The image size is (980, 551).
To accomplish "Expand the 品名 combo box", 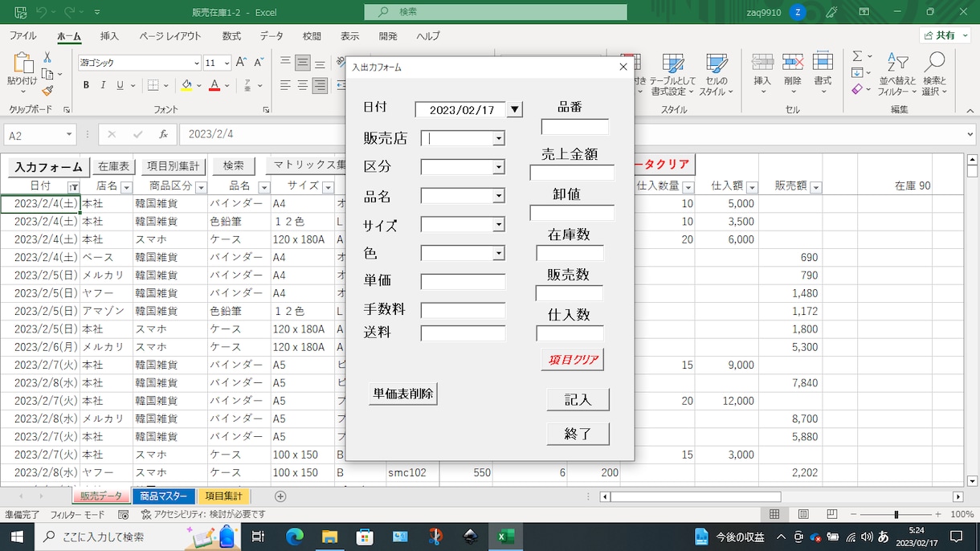I will pos(499,196).
